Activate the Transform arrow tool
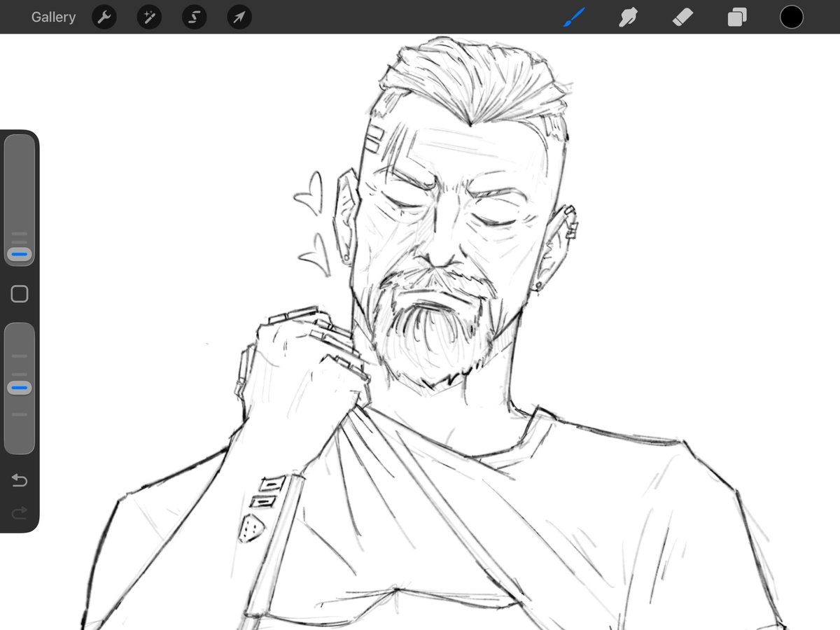Image resolution: width=840 pixels, height=630 pixels. [239, 17]
